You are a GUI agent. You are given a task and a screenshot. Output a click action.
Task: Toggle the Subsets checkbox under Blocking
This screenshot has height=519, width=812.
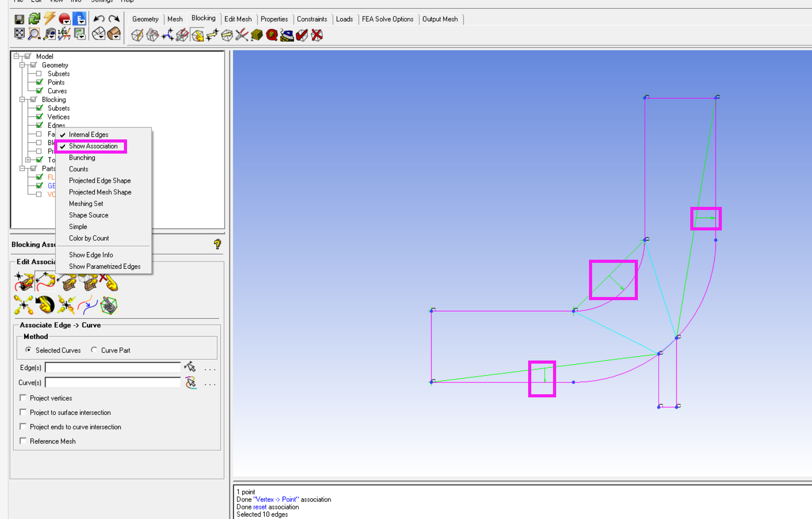(x=40, y=108)
